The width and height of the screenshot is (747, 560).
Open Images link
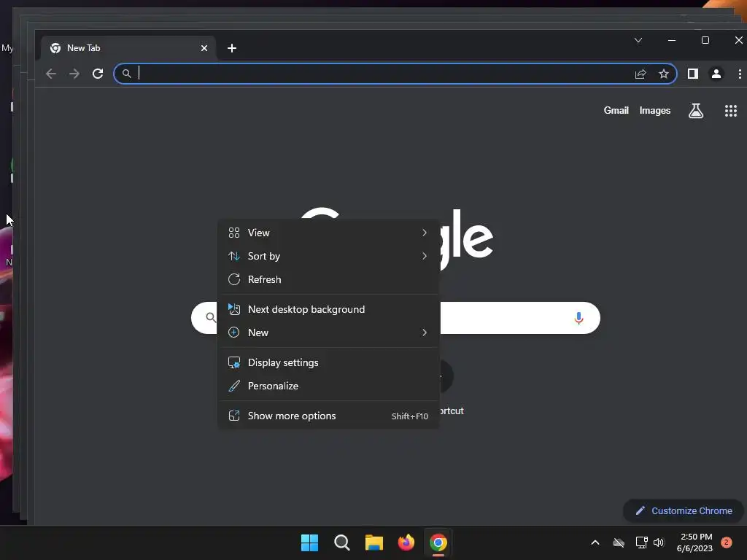tap(654, 111)
